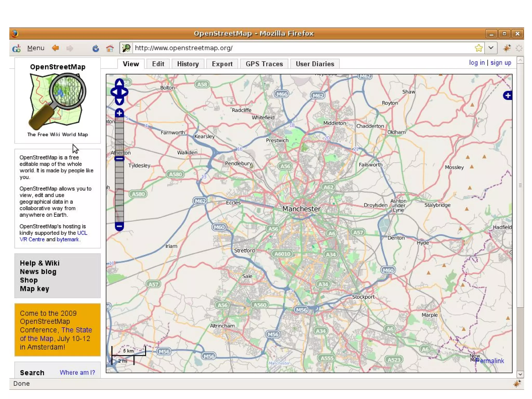Click the upper part of the zoom bar track
532x399 pixels.
point(119,136)
